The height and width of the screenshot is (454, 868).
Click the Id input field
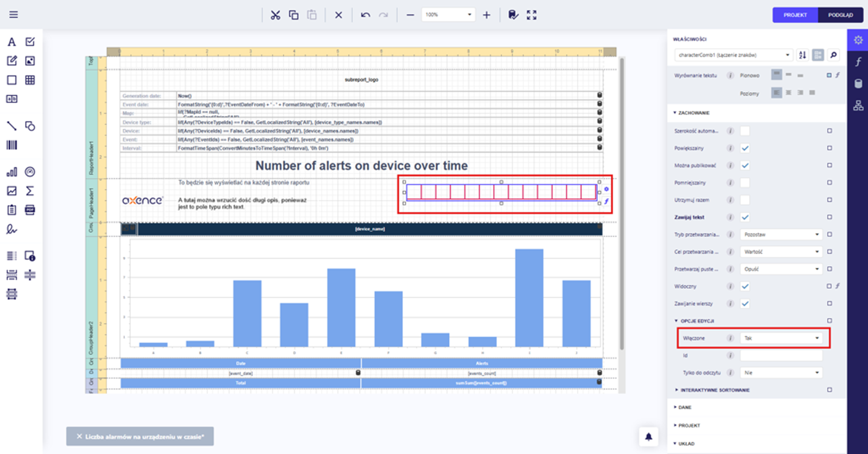point(781,356)
